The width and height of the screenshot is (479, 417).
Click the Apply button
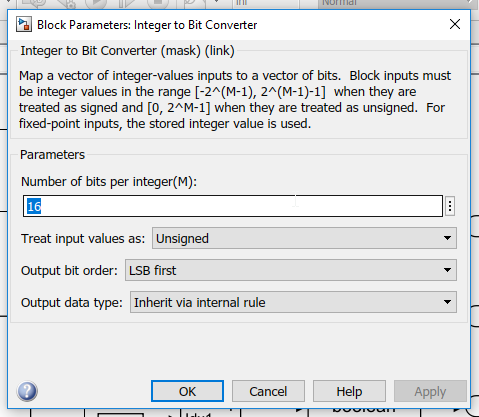point(430,391)
